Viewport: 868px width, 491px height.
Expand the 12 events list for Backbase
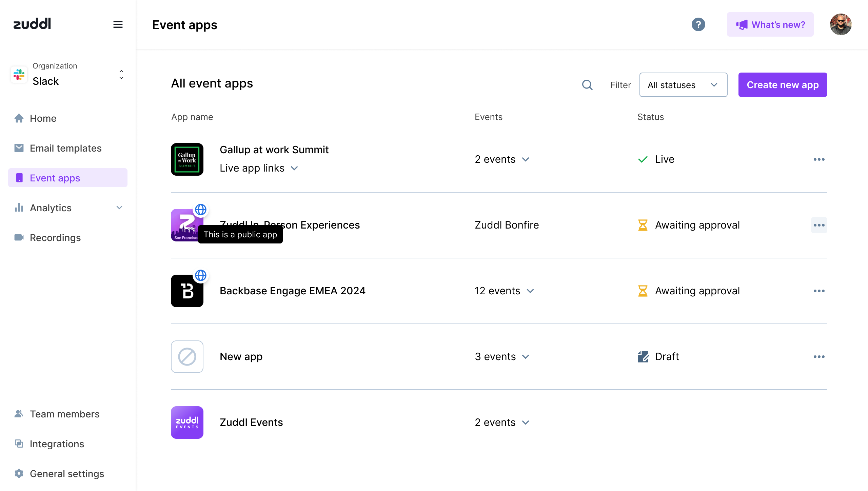[x=504, y=291]
